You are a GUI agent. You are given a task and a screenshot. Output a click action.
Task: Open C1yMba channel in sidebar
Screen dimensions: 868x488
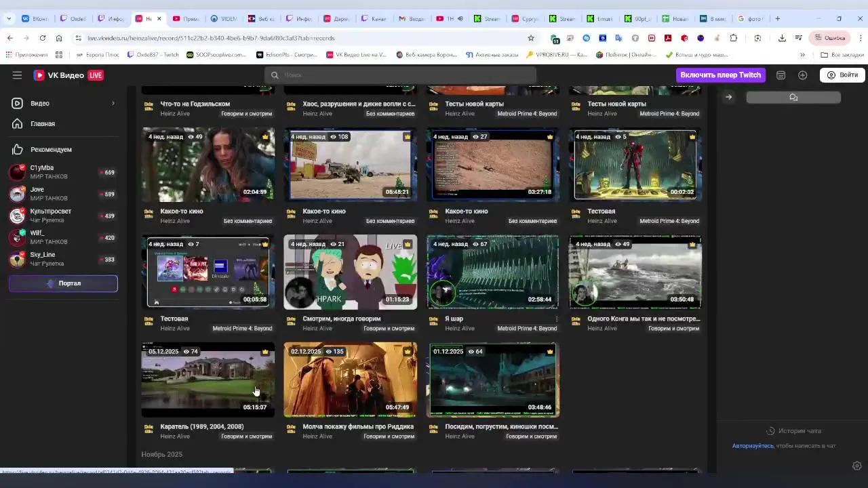[63, 172]
